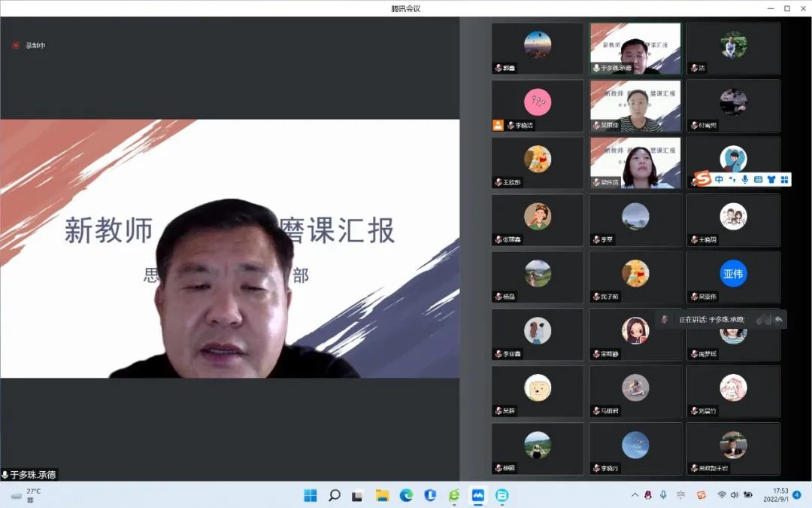Open the Sogou toolbox grid icon
The image size is (812, 508).
[784, 179]
